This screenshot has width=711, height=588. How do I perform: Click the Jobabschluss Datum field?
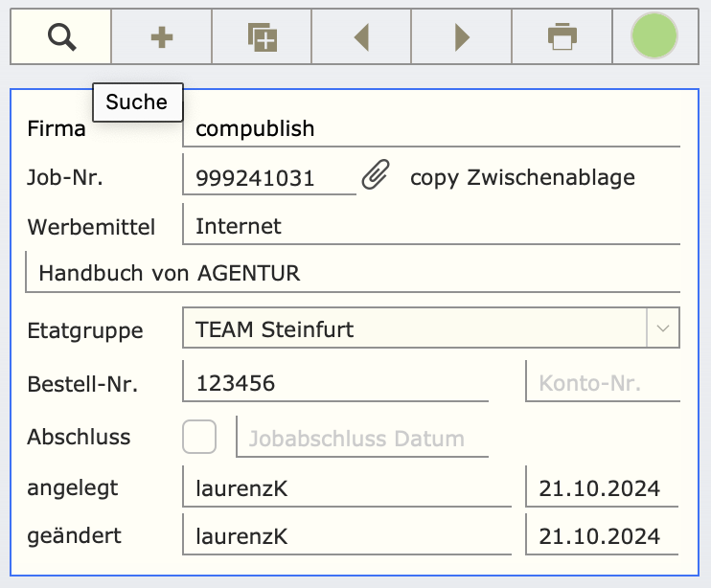[x=362, y=437]
